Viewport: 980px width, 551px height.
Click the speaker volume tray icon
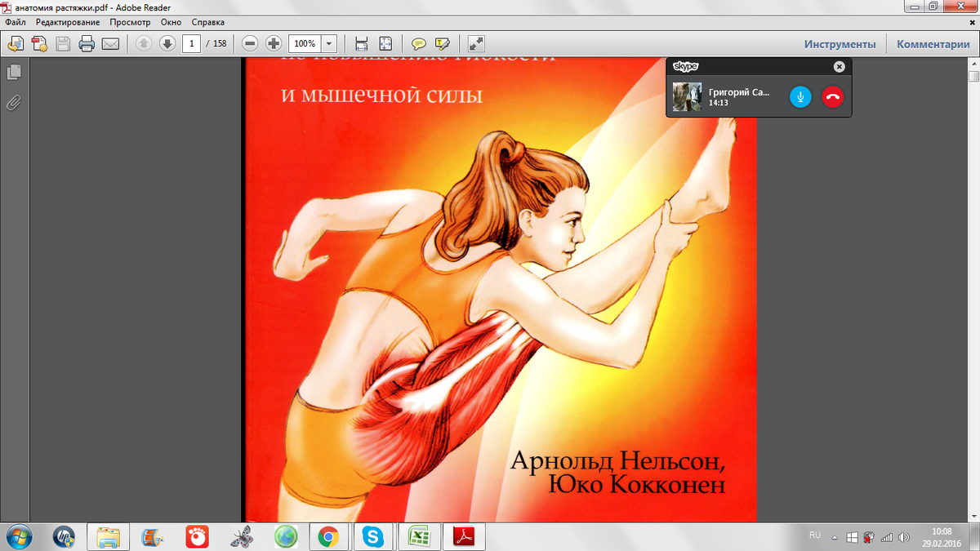[904, 537]
